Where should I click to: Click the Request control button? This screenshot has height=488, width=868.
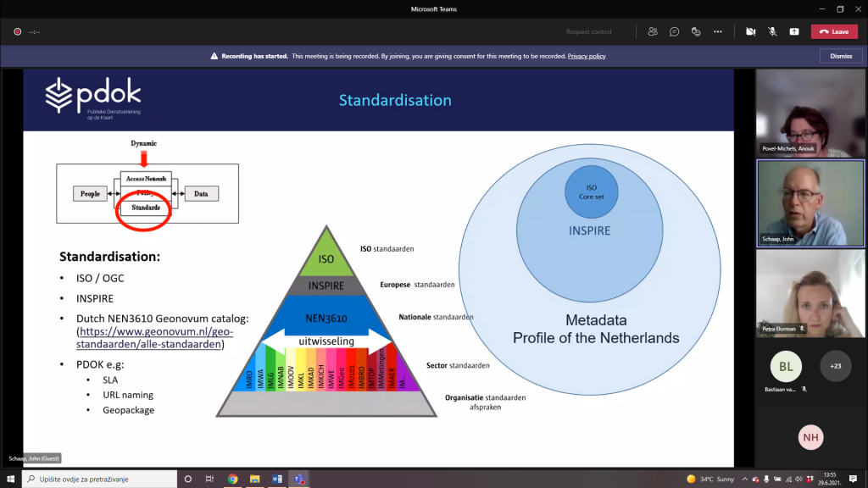[x=588, y=31]
